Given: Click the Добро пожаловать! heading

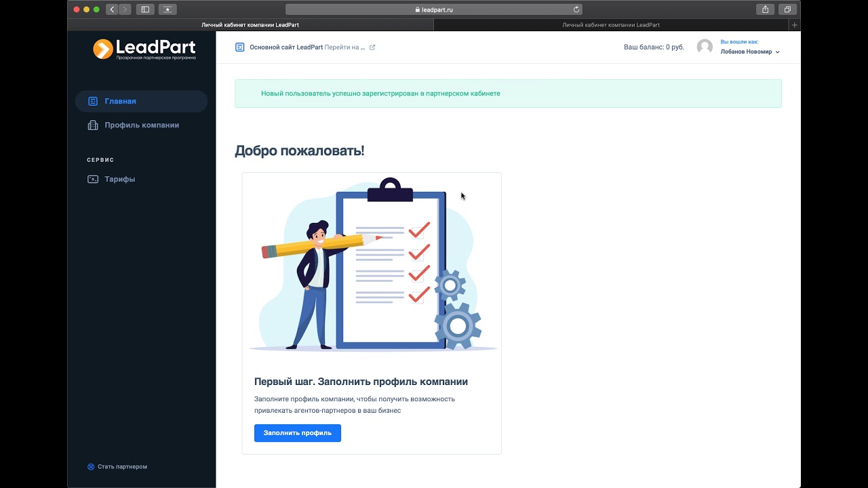Looking at the screenshot, I should point(300,150).
